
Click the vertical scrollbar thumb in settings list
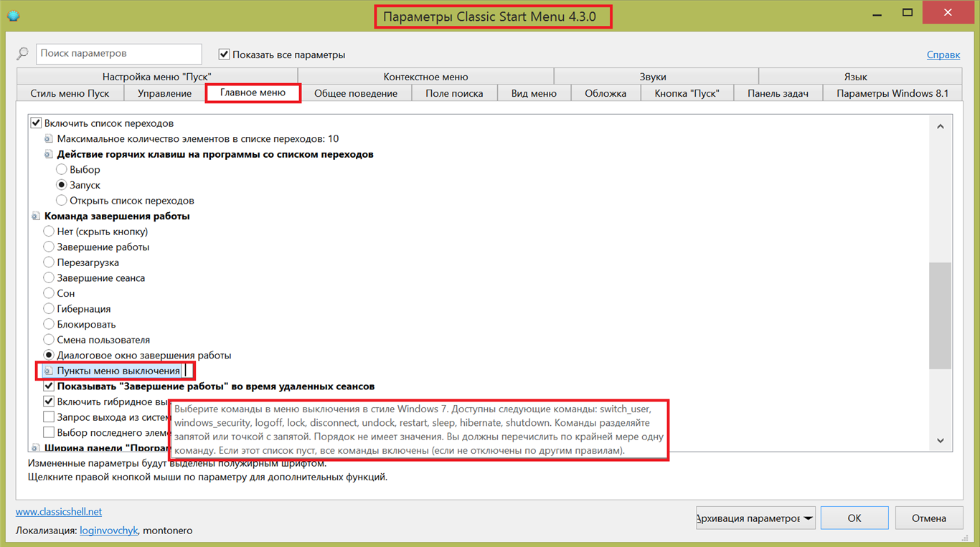click(x=940, y=315)
